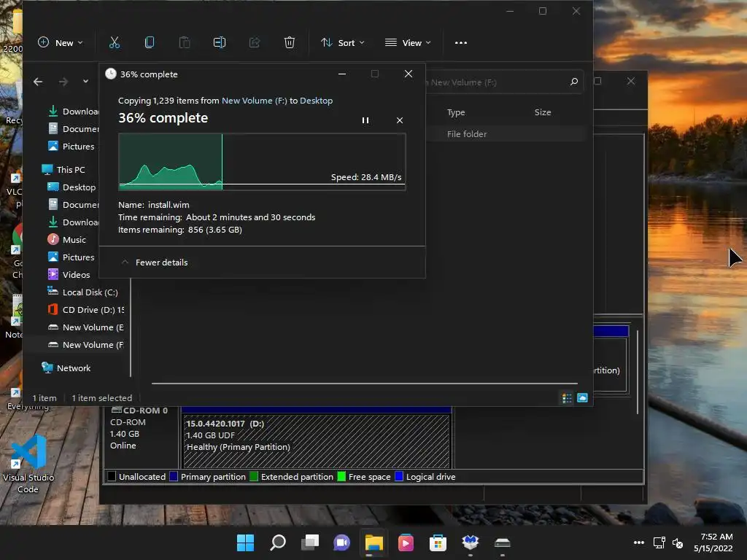Open File Explorer from taskbar
Image resolution: width=747 pixels, height=560 pixels.
(x=374, y=542)
